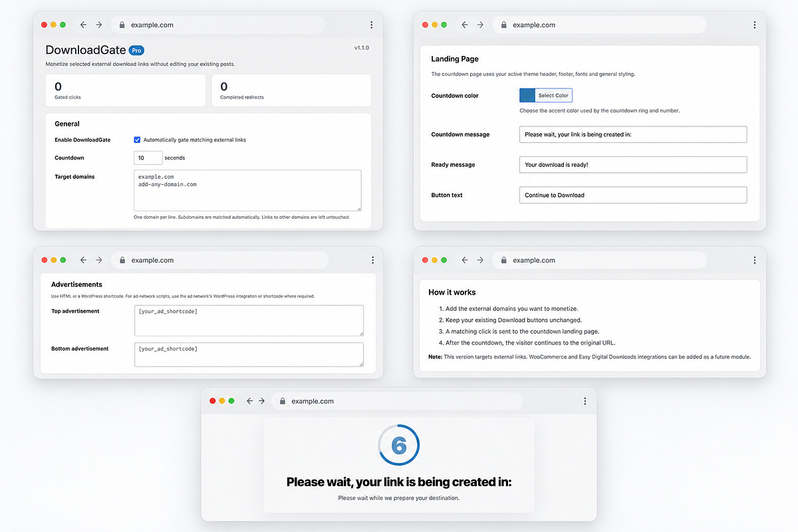This screenshot has height=532, width=798.
Task: Click lock icon in DownloadGate window address bar
Action: (x=122, y=25)
